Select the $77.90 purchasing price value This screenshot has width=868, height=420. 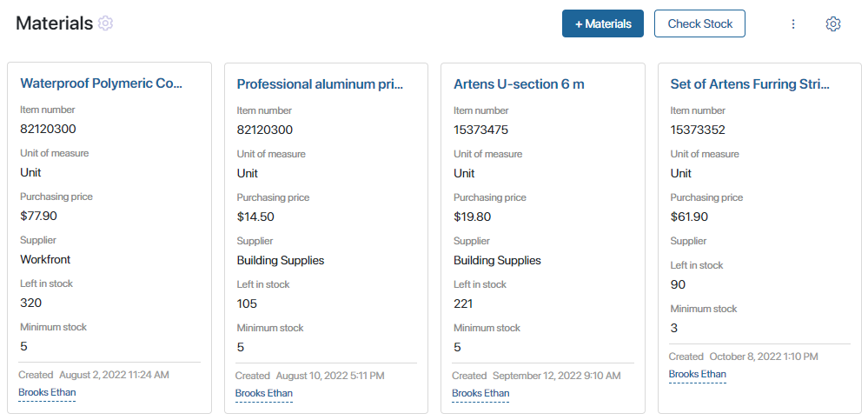point(38,216)
